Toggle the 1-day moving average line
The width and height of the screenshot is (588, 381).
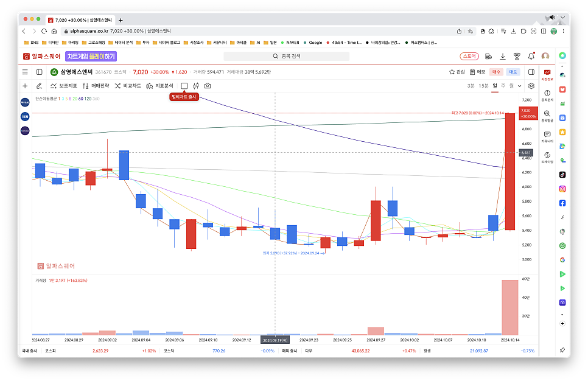pos(59,99)
